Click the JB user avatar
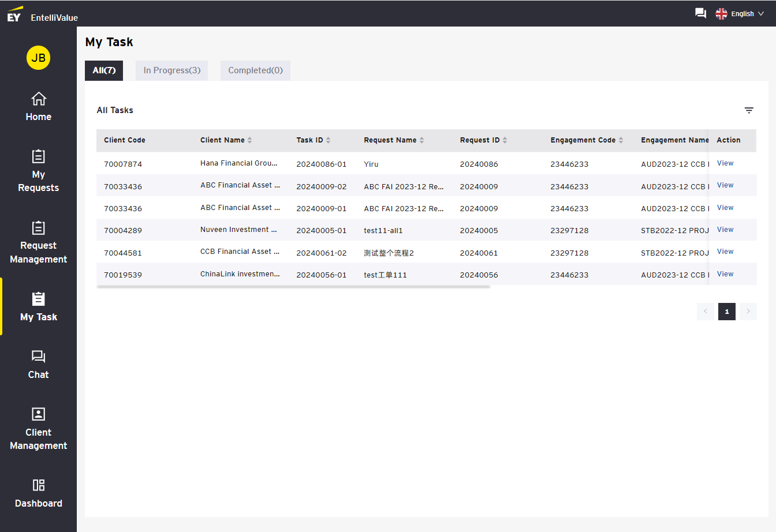The height and width of the screenshot is (532, 776). click(38, 58)
